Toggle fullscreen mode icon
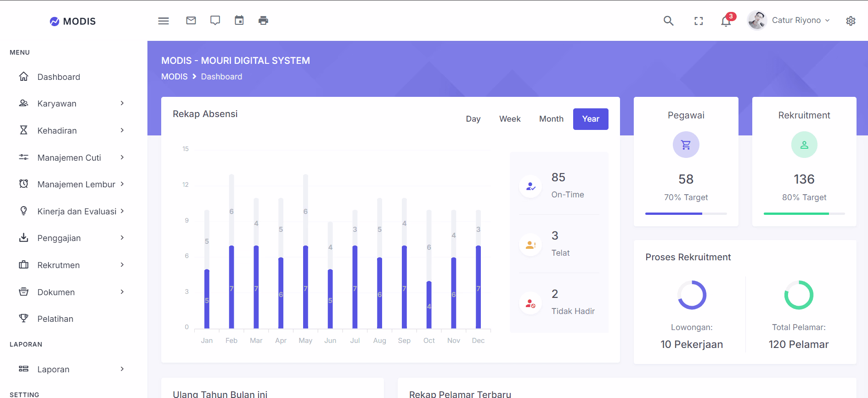 coord(699,21)
